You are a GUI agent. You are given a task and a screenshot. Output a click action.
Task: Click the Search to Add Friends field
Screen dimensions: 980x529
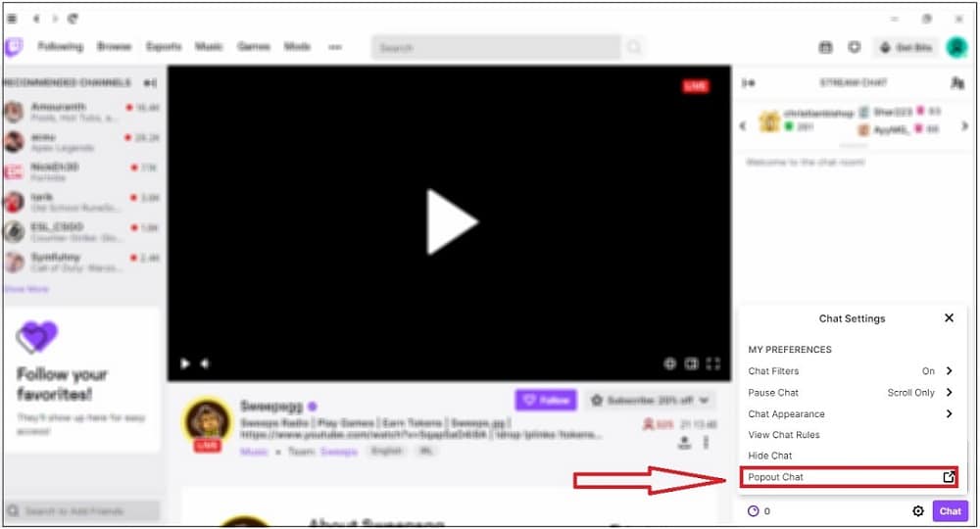click(81, 511)
